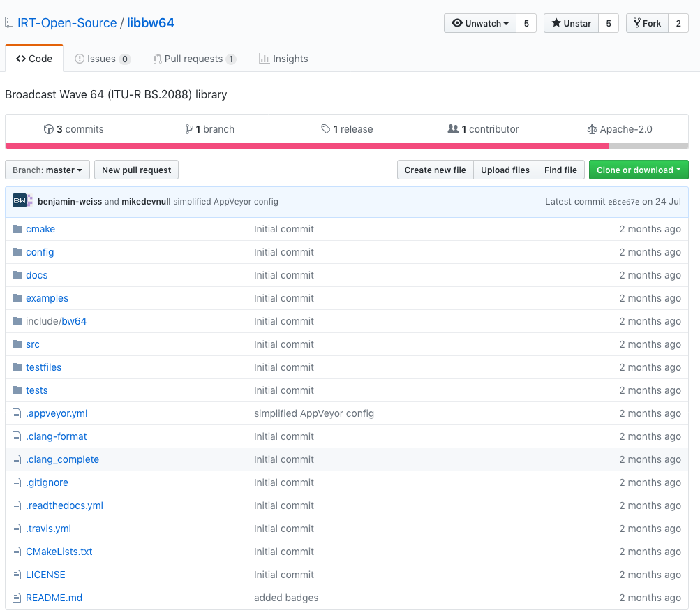Screen dimensions: 700x613
Task: Open the Branch: master selector
Action: 47,170
